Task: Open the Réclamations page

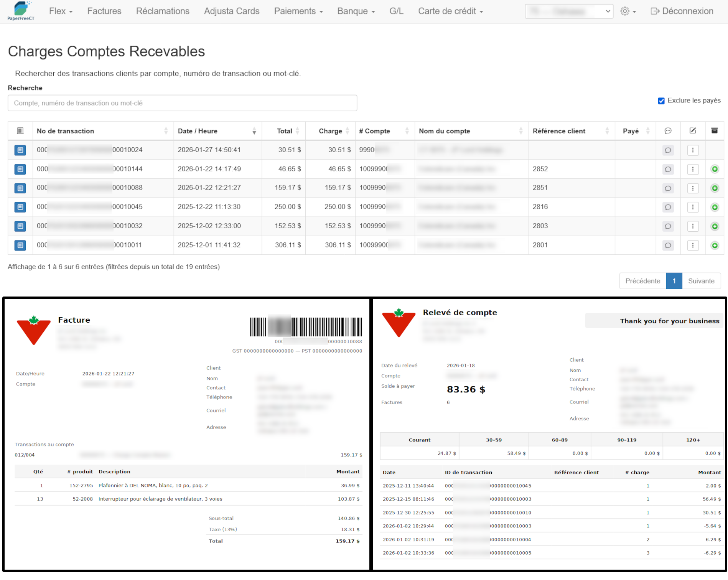Action: [x=163, y=11]
